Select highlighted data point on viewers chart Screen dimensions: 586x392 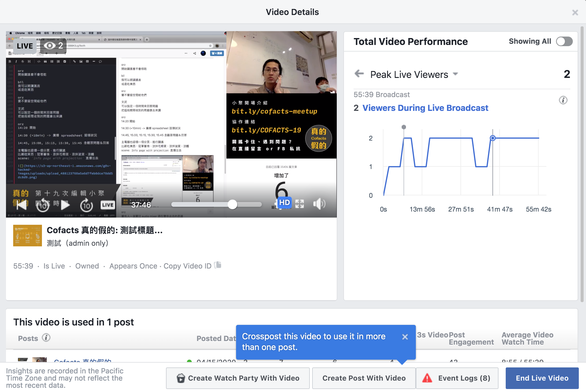493,138
